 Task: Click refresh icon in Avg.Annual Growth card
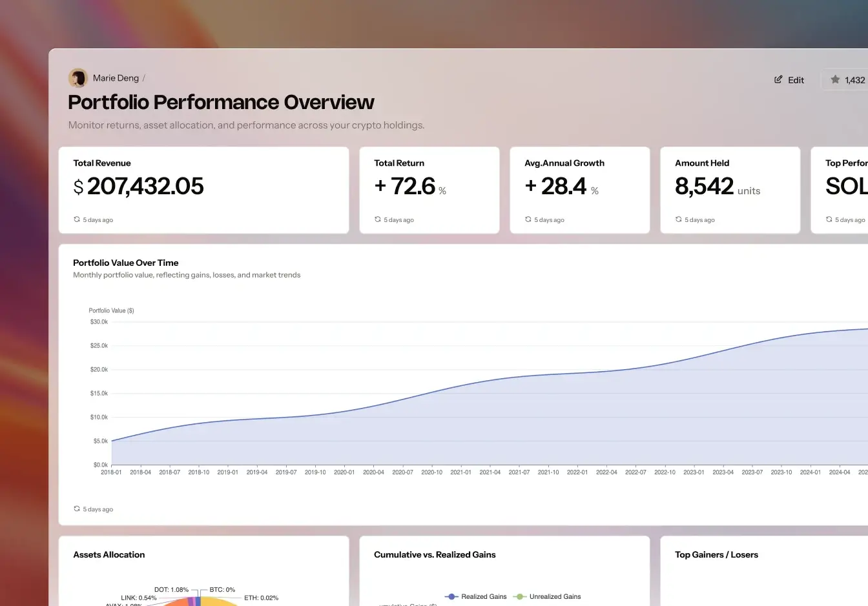tap(528, 219)
